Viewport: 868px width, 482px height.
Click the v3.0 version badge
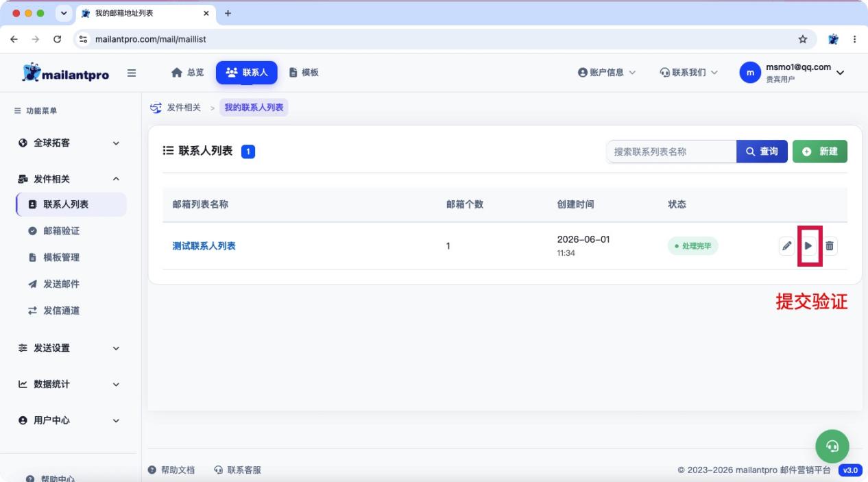(850, 470)
